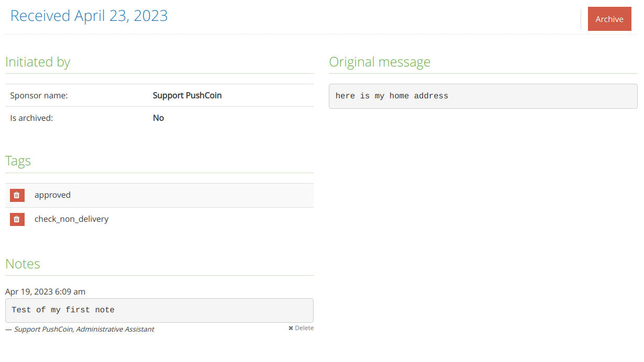Screen dimensions: 644x362
Task: Click the Is archived value No
Action: click(x=159, y=118)
